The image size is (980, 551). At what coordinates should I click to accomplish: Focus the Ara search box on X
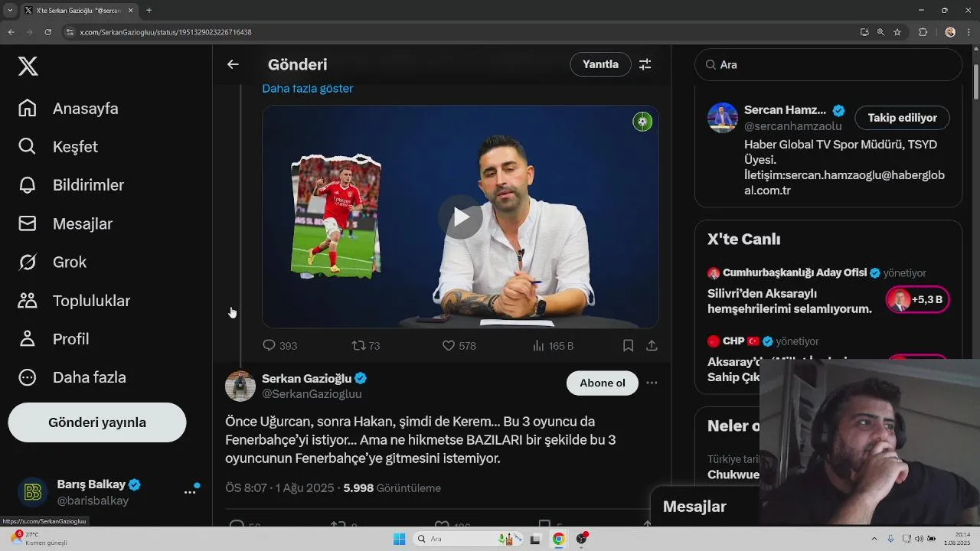click(828, 65)
